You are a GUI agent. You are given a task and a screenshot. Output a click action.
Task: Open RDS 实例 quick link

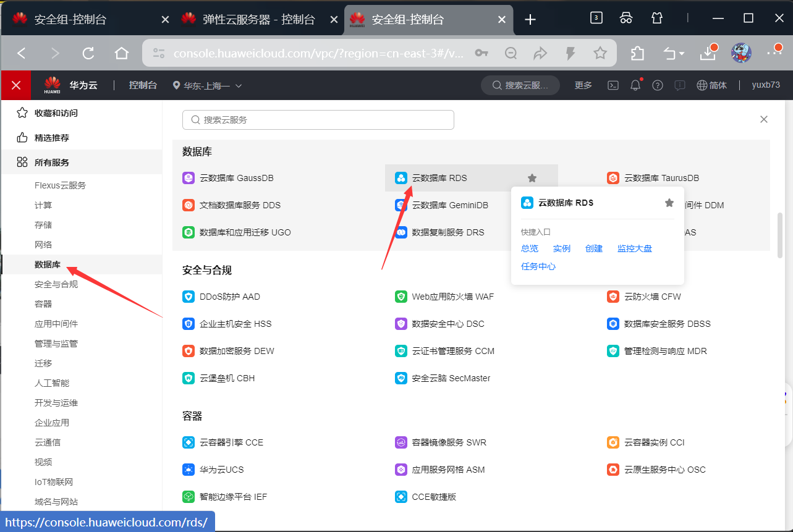point(562,248)
